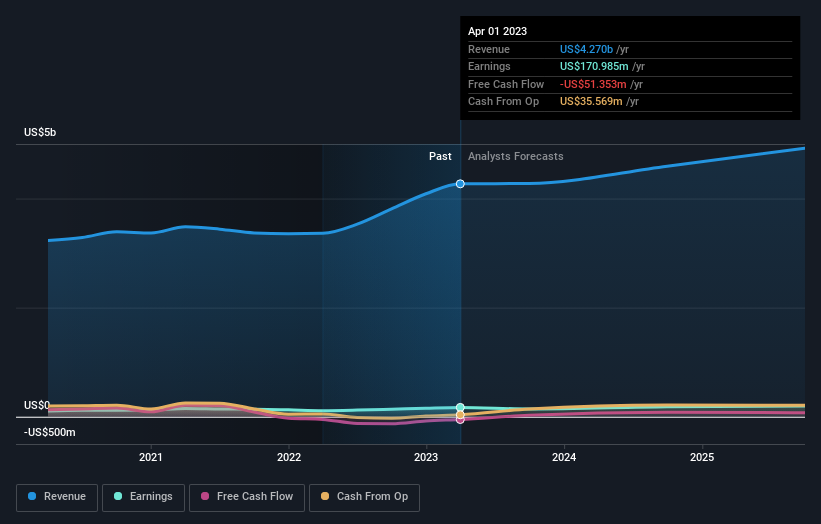Viewport: 821px width, 524px height.
Task: Toggle the Revenue legend series
Action: click(x=57, y=497)
